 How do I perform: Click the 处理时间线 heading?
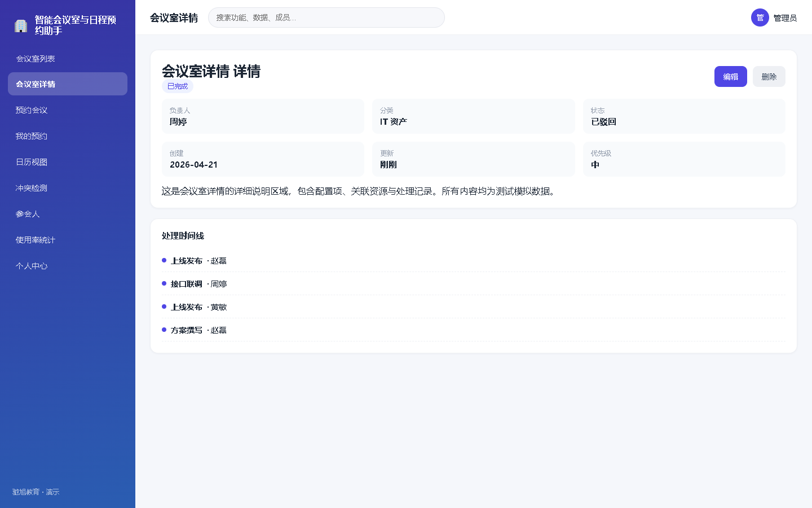click(183, 236)
